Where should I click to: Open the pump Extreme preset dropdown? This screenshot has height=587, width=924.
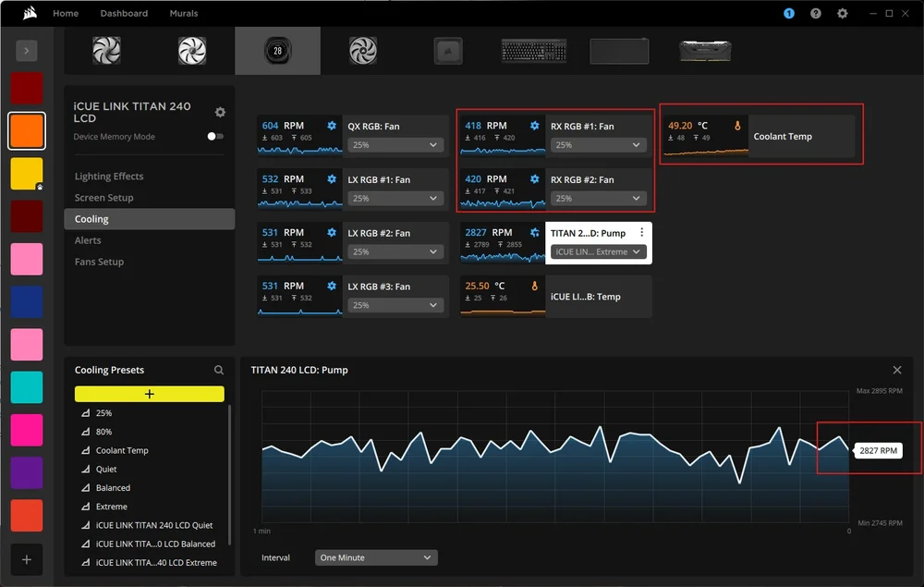coord(598,252)
